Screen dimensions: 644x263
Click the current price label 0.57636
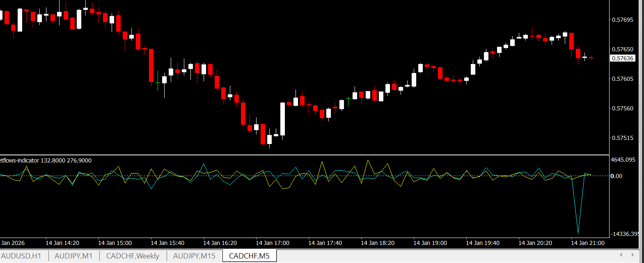coord(622,58)
